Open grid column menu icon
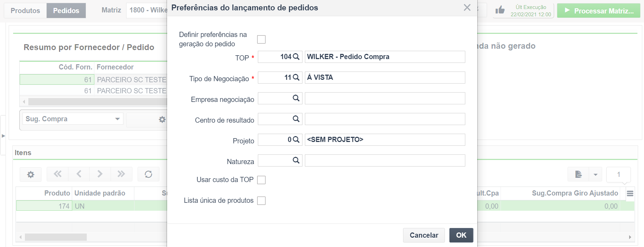This screenshot has width=644, height=247. click(630, 193)
